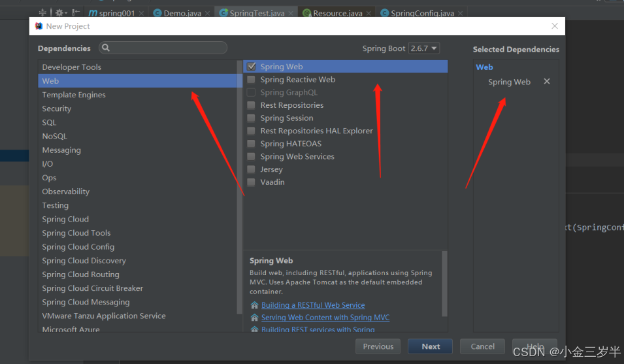
Task: Select the Spring Cloud Messaging category
Action: pyautogui.click(x=137, y=302)
